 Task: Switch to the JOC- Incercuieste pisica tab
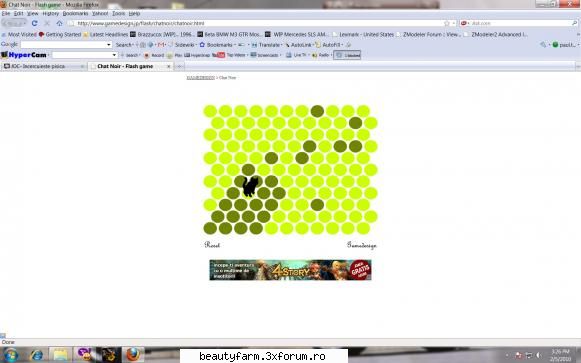[x=43, y=66]
